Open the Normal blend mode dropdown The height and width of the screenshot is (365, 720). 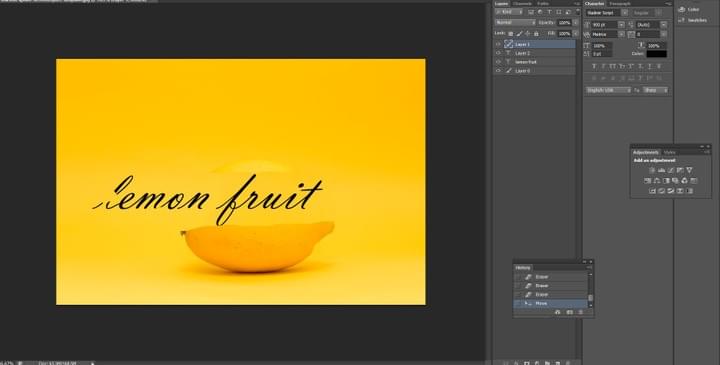click(x=515, y=22)
